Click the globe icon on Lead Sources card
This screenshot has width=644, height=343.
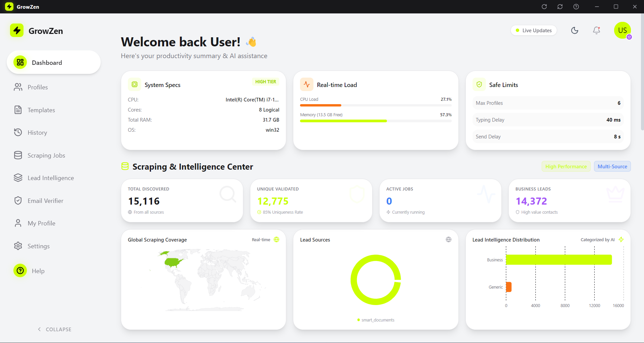[449, 240]
